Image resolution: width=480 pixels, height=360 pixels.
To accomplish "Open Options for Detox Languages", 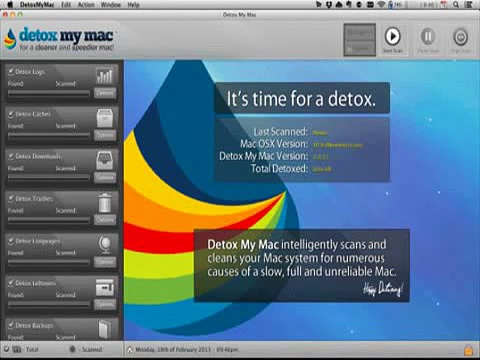I will (x=105, y=262).
